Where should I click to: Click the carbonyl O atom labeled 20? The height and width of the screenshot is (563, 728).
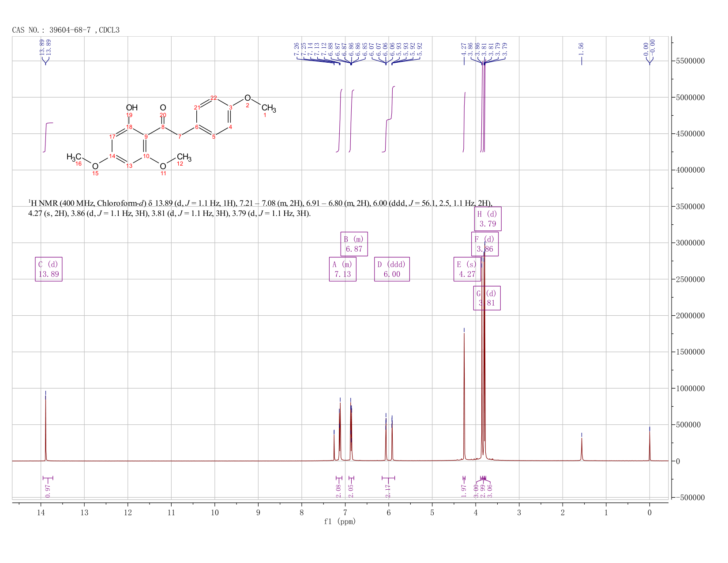pos(163,107)
